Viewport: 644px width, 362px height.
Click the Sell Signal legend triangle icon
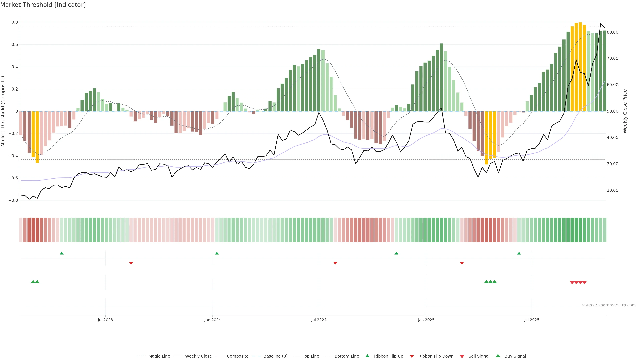pos(462,356)
